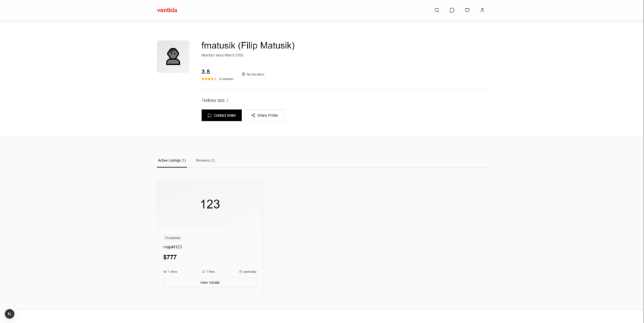Click the seller's avatar picture
Screen dimensions: 644x323
pos(173,57)
